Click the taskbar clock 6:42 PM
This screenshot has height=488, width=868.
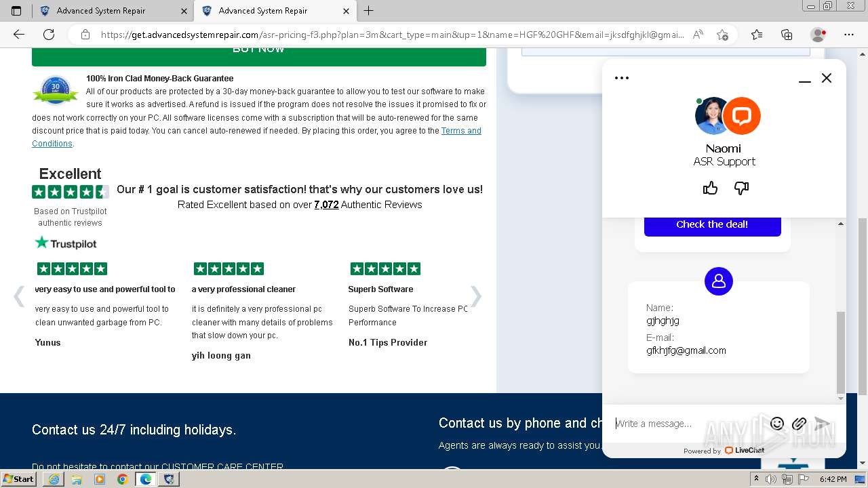833,479
